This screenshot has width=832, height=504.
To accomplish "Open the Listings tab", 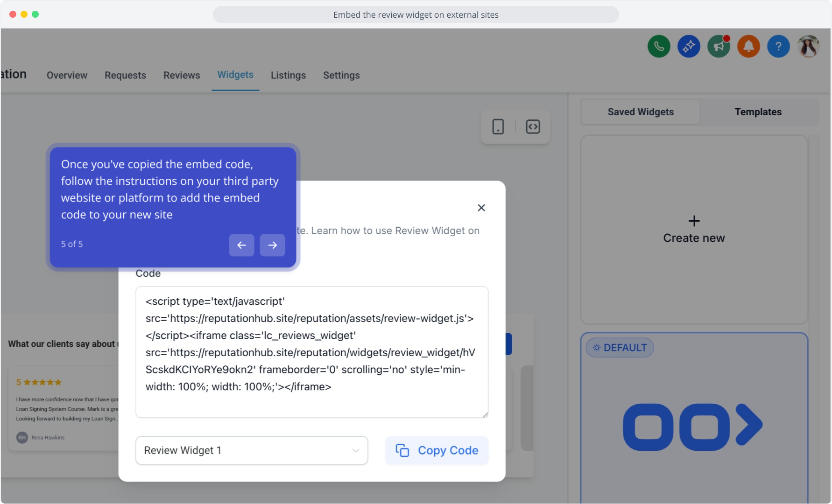I will coord(288,75).
